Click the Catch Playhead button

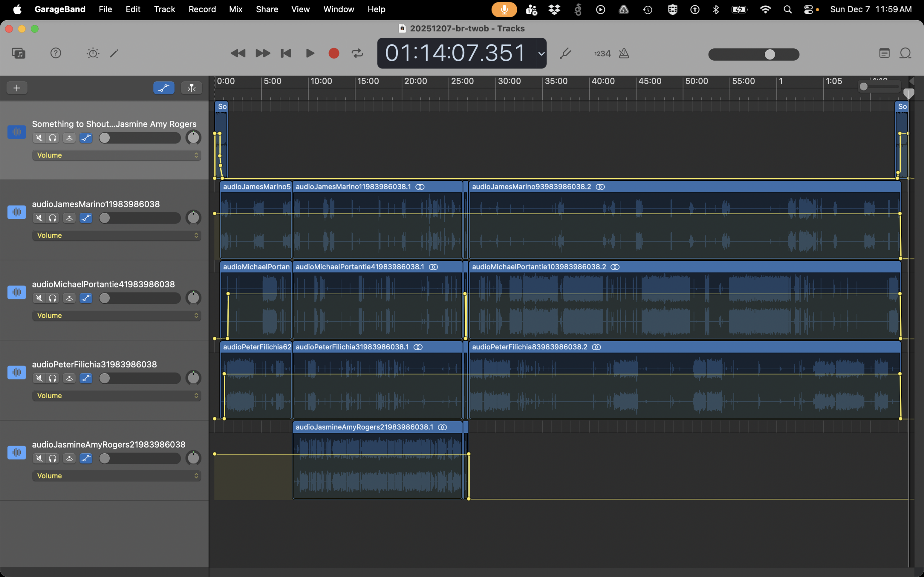coord(191,88)
